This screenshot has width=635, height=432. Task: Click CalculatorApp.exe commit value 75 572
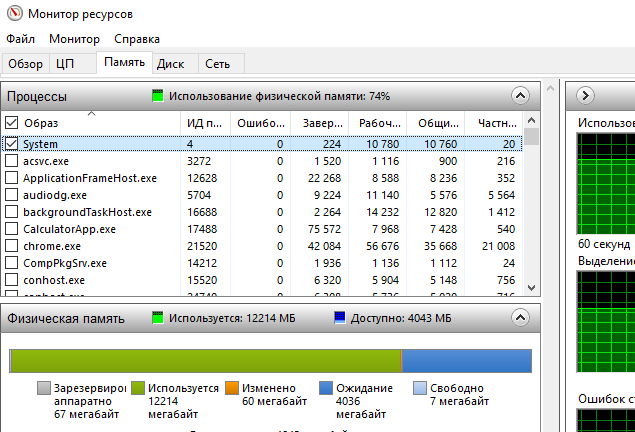pyautogui.click(x=324, y=229)
